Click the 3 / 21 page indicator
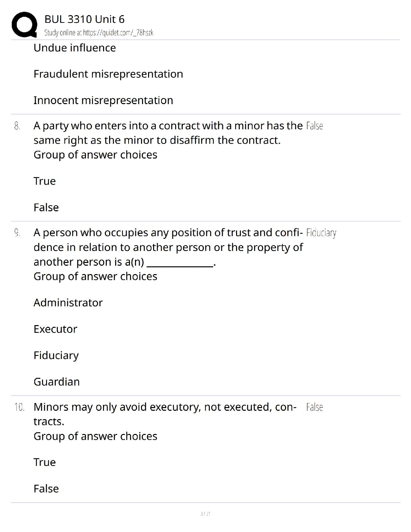Viewport: 411px width, 532px height. 205,514
